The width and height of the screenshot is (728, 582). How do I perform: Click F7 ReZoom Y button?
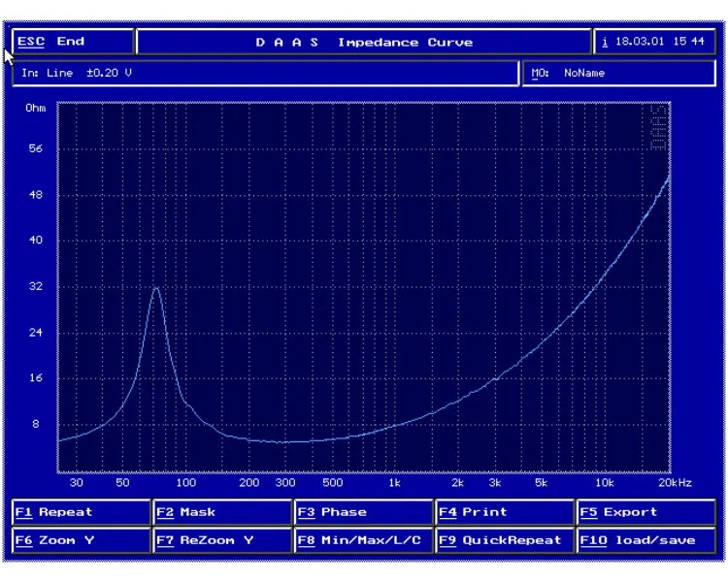tap(222, 540)
